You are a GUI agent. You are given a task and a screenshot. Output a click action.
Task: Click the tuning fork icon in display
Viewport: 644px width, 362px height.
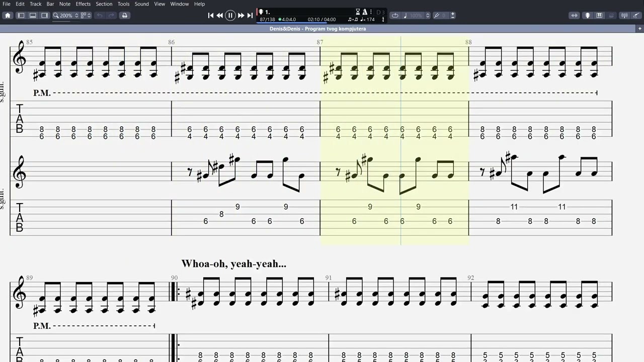pyautogui.click(x=383, y=20)
